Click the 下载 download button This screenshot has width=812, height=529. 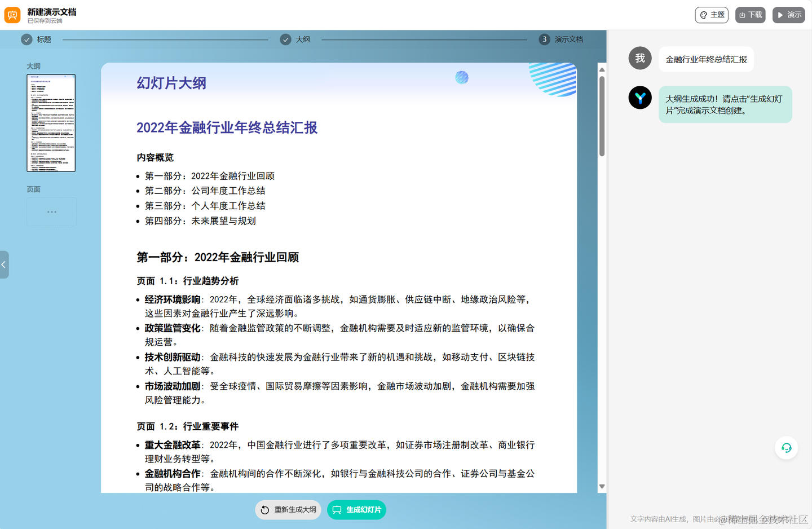750,15
